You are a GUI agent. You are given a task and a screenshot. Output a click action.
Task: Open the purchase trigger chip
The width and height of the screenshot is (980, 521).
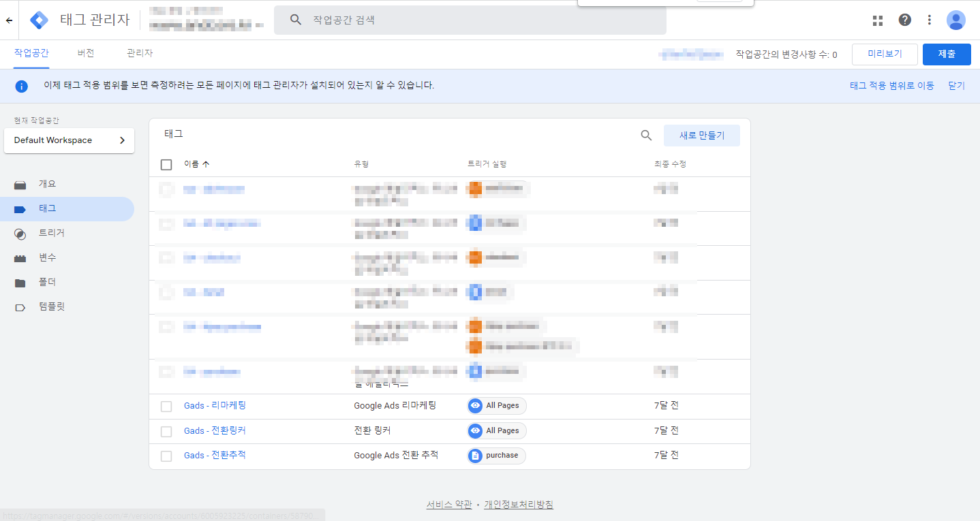(496, 456)
